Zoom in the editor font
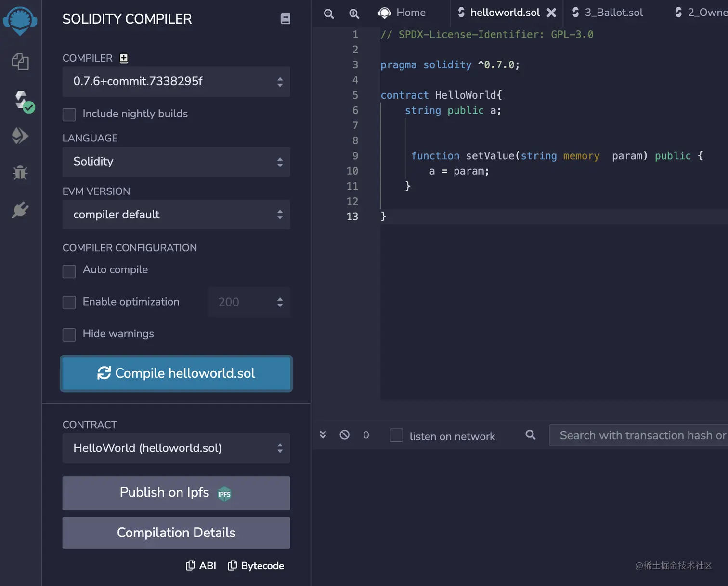 354,13
